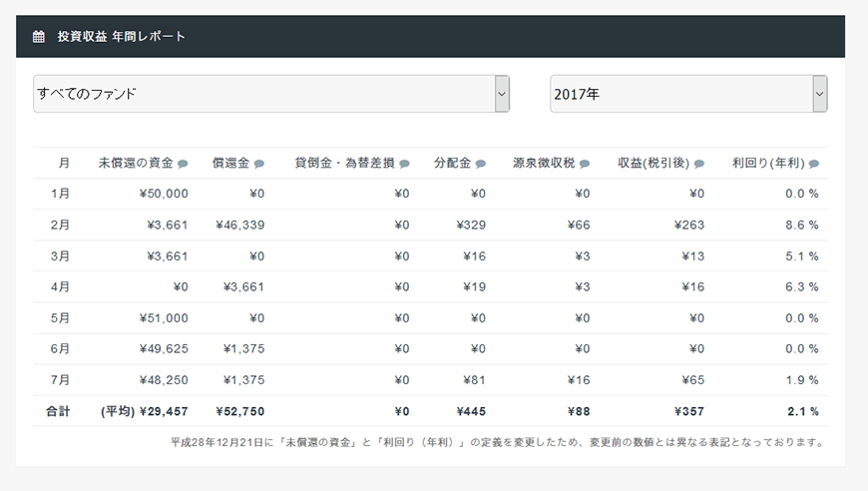
Task: Select the 5月 row label
Action: [60, 318]
